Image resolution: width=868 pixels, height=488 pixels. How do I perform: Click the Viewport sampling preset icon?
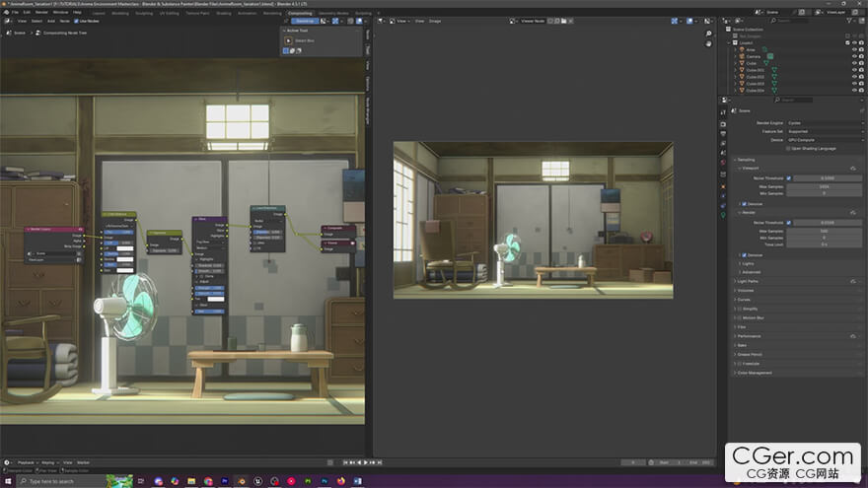point(851,168)
